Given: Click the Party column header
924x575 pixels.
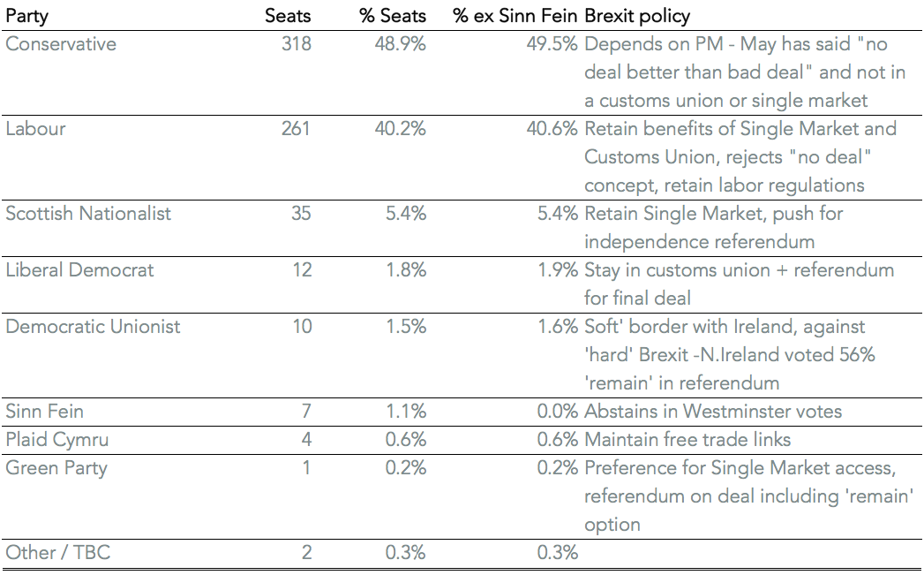Looking at the screenshot, I should point(26,17).
